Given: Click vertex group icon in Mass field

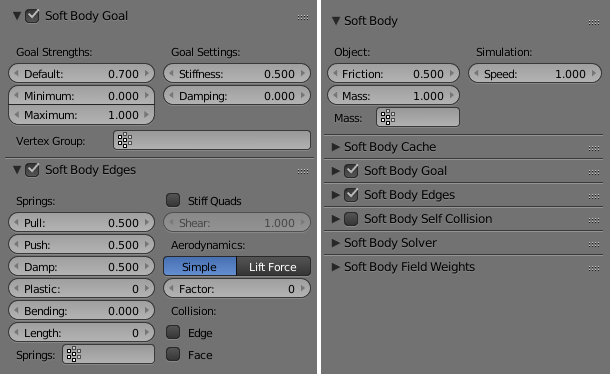Looking at the screenshot, I should click(388, 117).
